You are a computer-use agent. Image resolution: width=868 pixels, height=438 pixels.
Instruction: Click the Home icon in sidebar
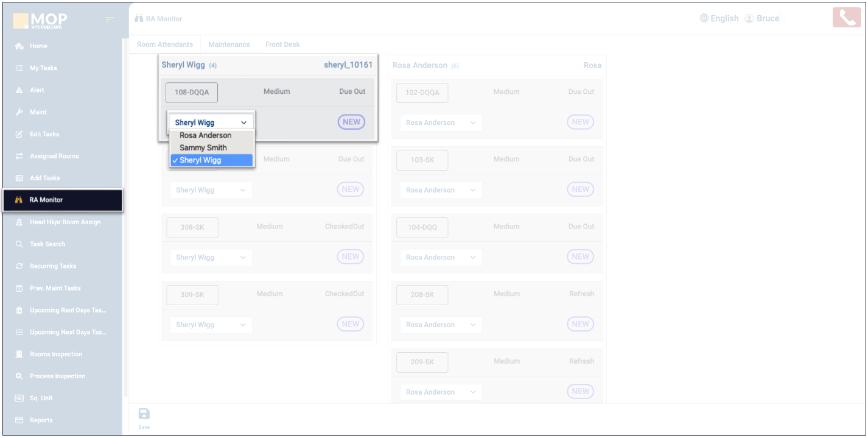pos(19,46)
